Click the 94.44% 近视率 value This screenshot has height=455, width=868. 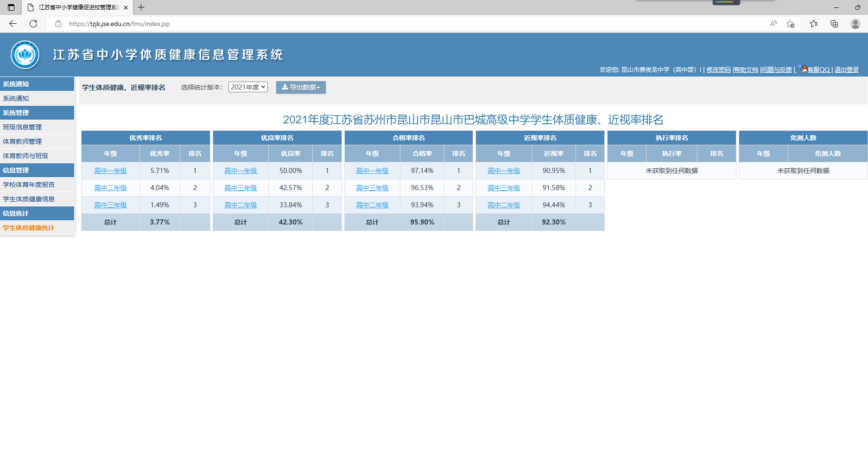pyautogui.click(x=554, y=205)
